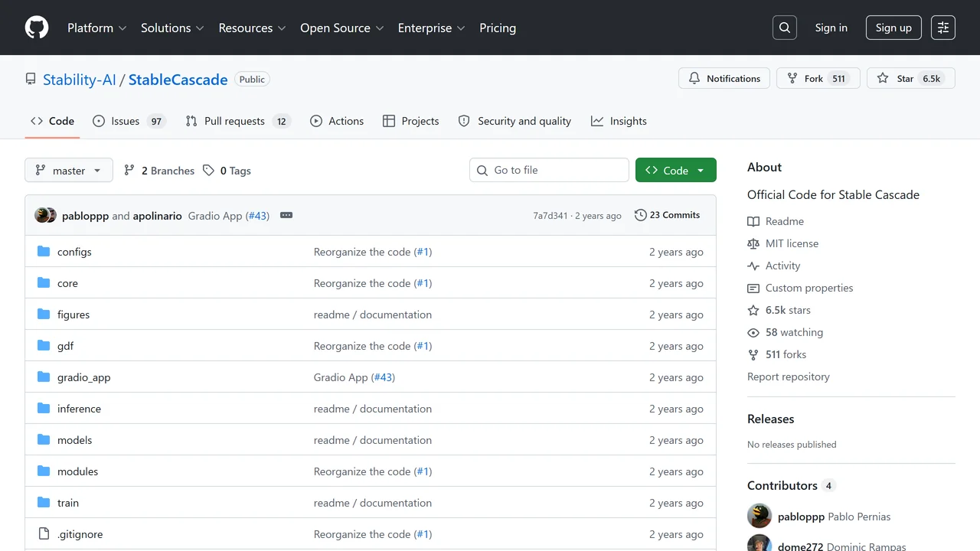Viewport: 980px width, 551px height.
Task: Open pabloppp Pablo Pernias contributor link
Action: [x=835, y=517]
